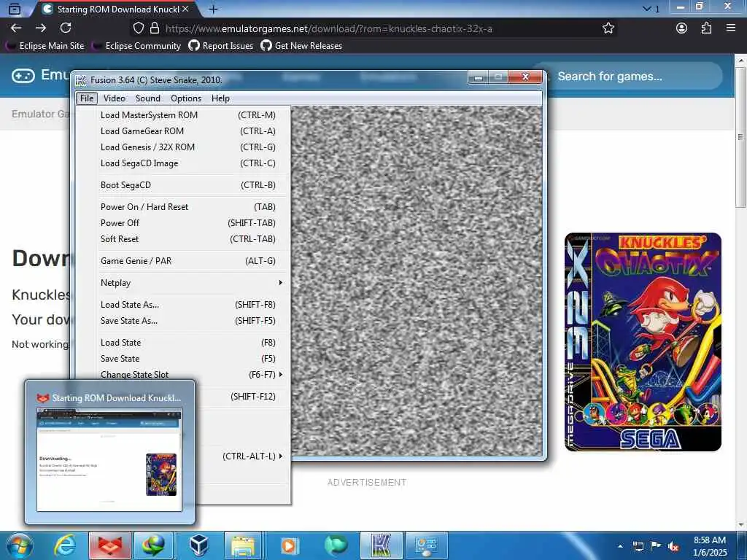Click the Knuckles Chaotix cover image
This screenshot has height=560, width=747.
point(643,342)
